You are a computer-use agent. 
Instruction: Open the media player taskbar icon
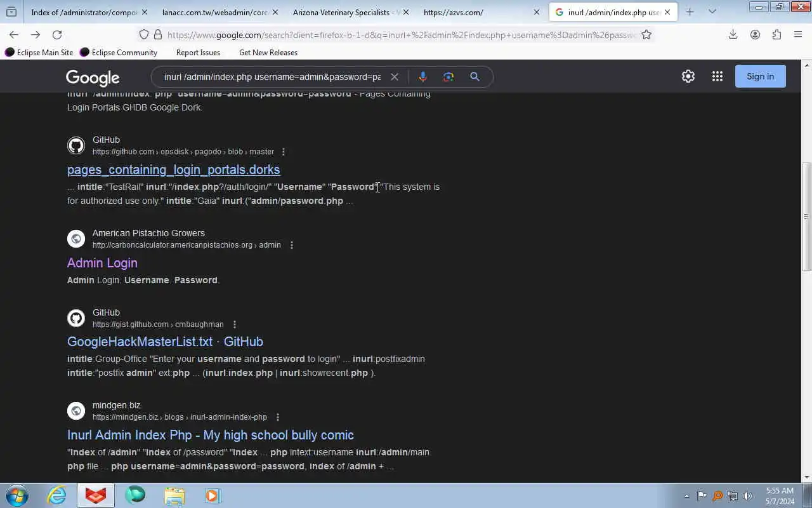point(212,495)
